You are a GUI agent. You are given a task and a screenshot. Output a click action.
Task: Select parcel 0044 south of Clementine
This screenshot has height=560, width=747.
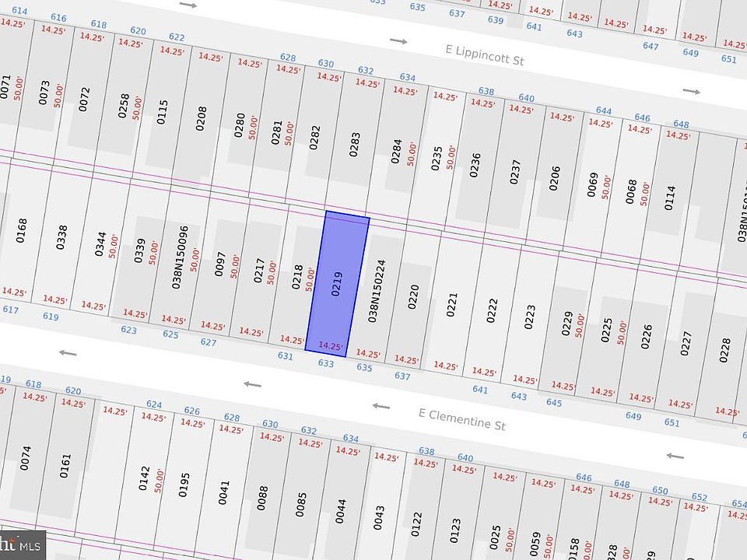[340, 512]
